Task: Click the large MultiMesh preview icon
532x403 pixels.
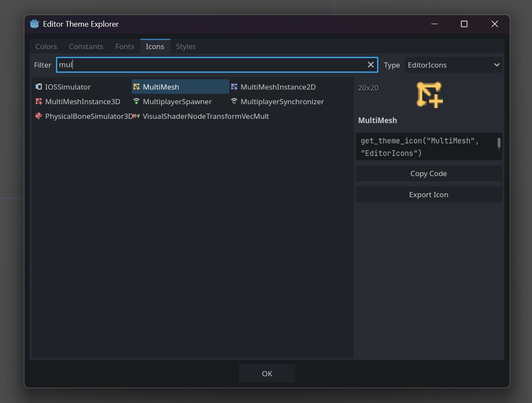Action: point(430,95)
